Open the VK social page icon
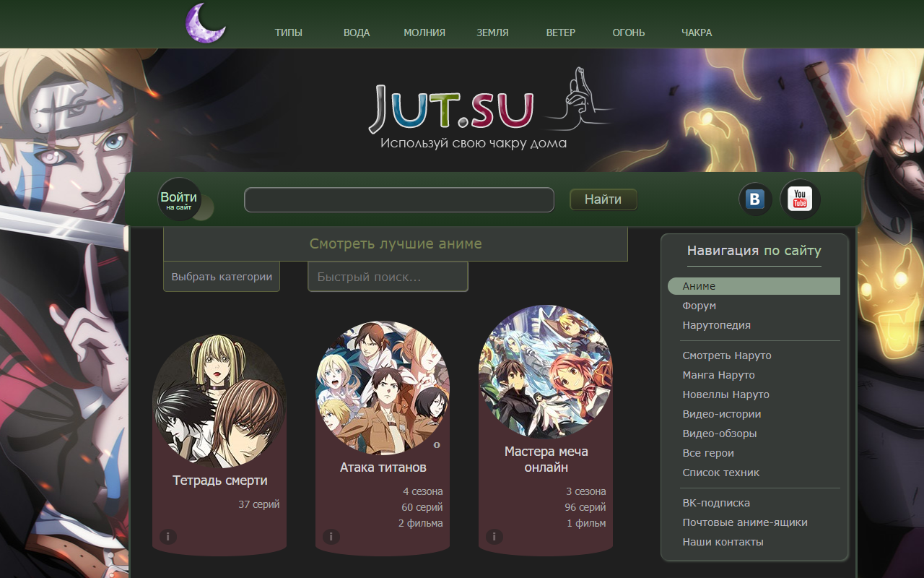Image resolution: width=924 pixels, height=578 pixels. (x=755, y=199)
